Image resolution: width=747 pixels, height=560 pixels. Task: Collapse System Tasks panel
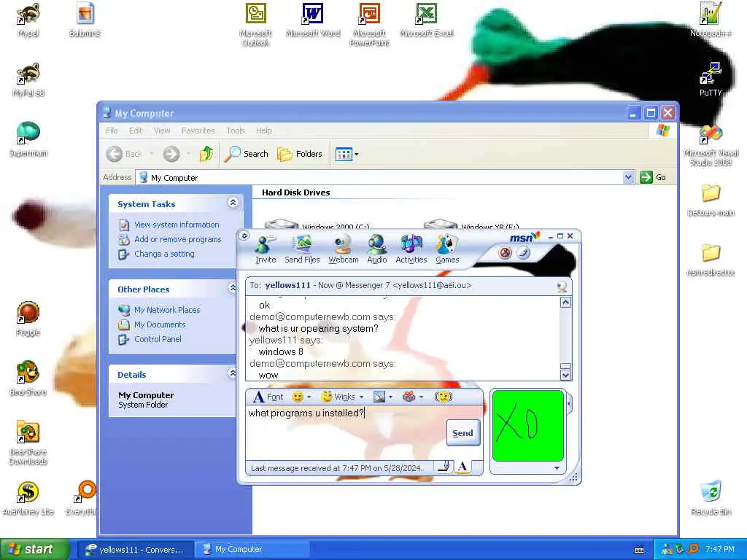tap(233, 203)
